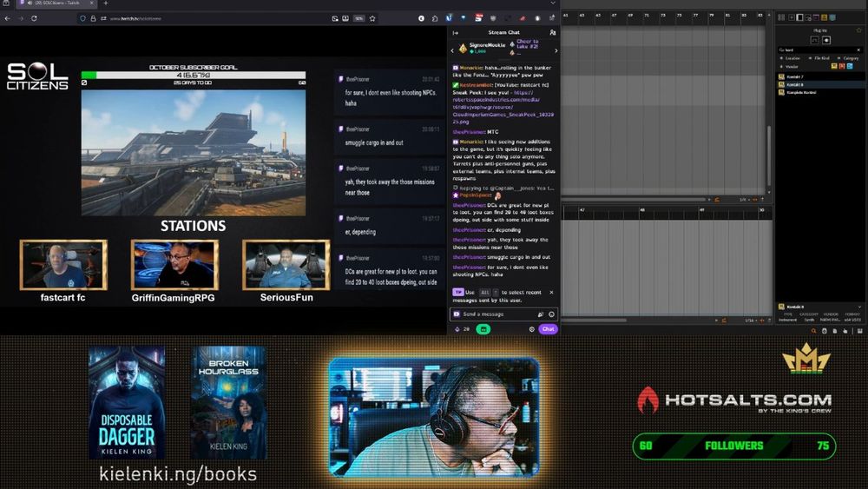Open the emote picker in chat box
Image resolution: width=868 pixels, height=489 pixels.
pyautogui.click(x=551, y=314)
